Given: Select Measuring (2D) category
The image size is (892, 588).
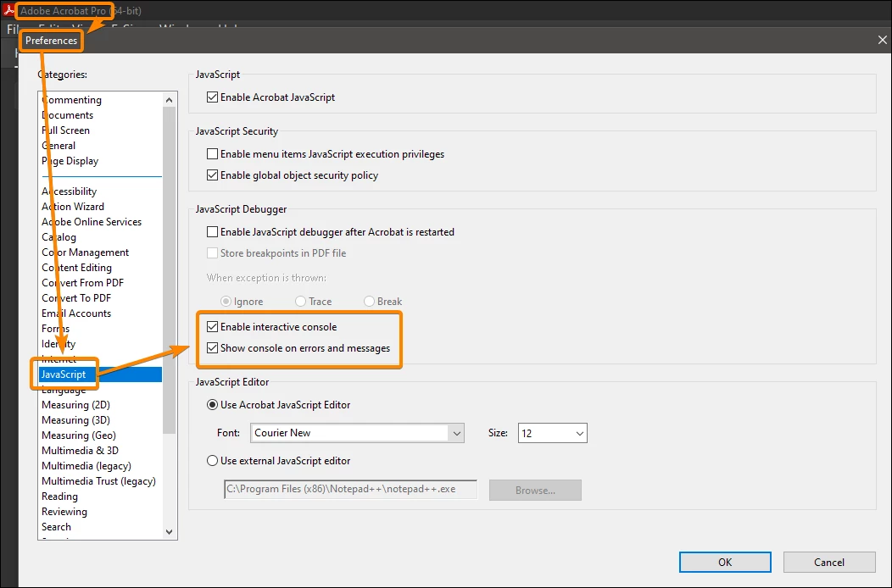Looking at the screenshot, I should (x=75, y=405).
